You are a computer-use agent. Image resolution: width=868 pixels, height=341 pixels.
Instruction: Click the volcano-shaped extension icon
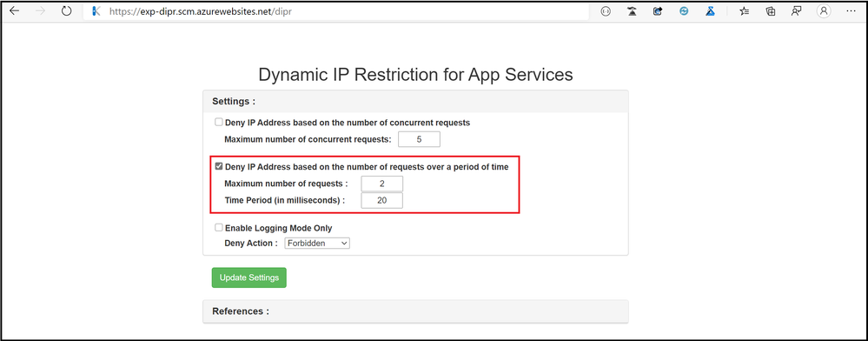pyautogui.click(x=632, y=11)
